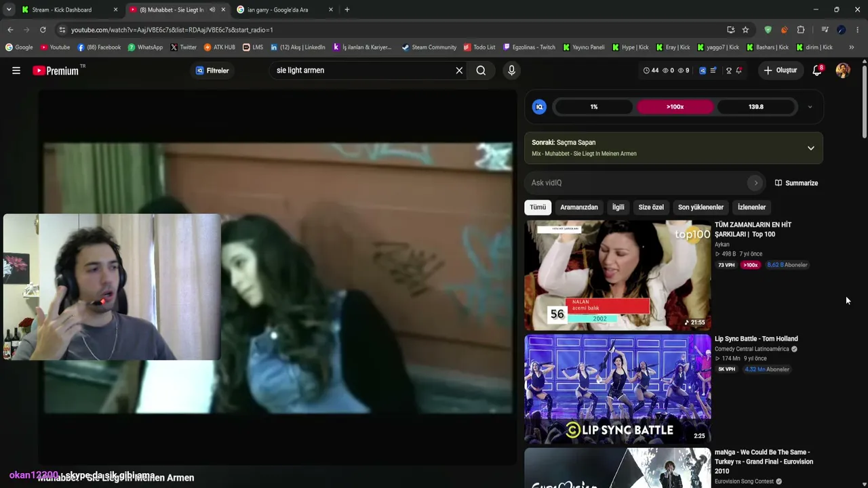Select the Size özel filter chip
The height and width of the screenshot is (488, 868).
coord(651,207)
